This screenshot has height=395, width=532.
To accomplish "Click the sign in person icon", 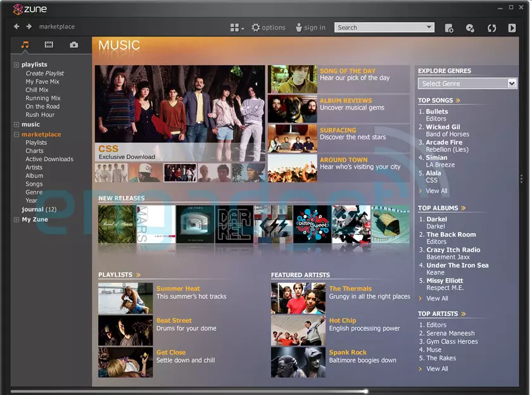I will (298, 28).
